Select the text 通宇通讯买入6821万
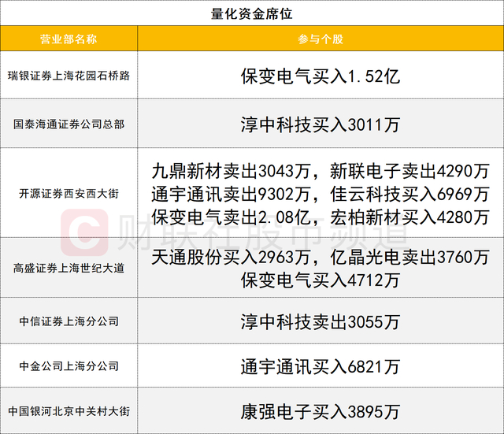 [321, 367]
